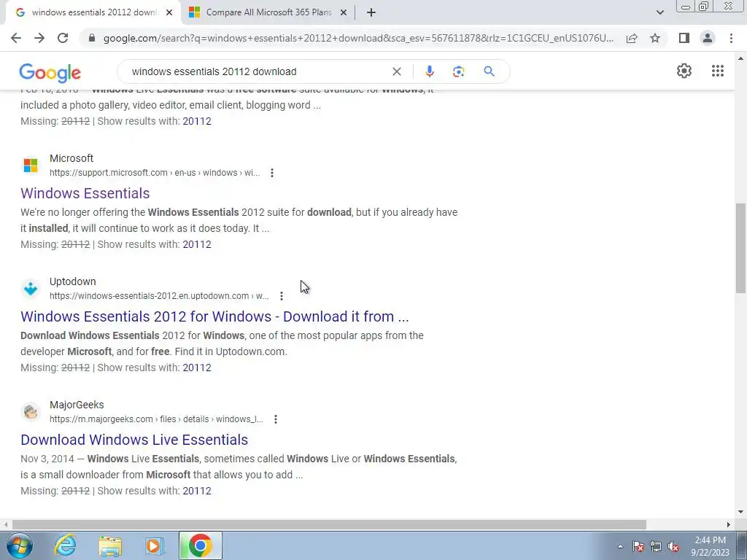Go forward to the next page
The width and height of the screenshot is (747, 560).
click(x=39, y=38)
